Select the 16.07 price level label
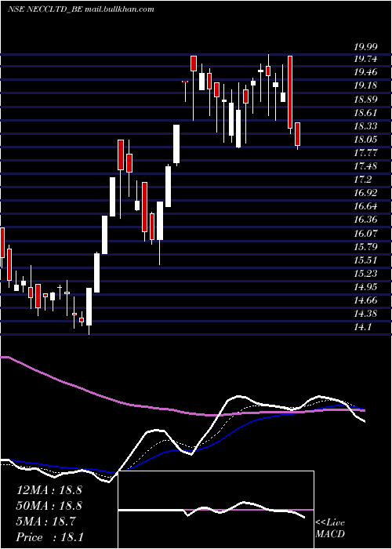 [366, 233]
